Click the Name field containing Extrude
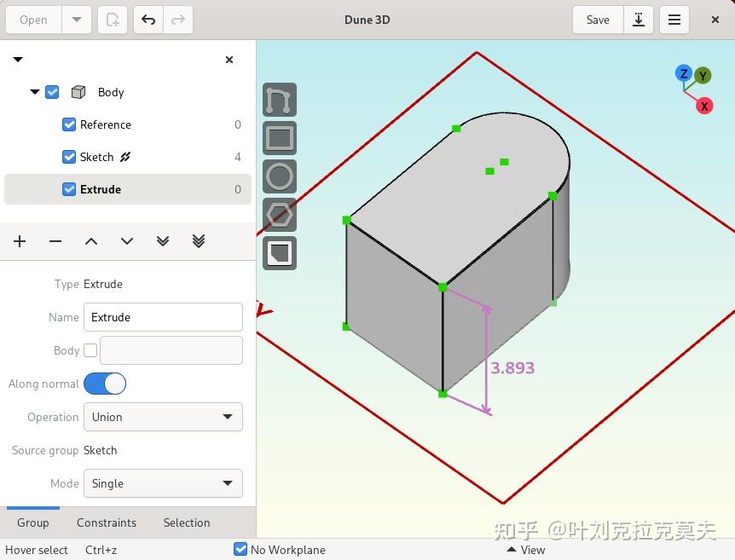 pos(163,317)
